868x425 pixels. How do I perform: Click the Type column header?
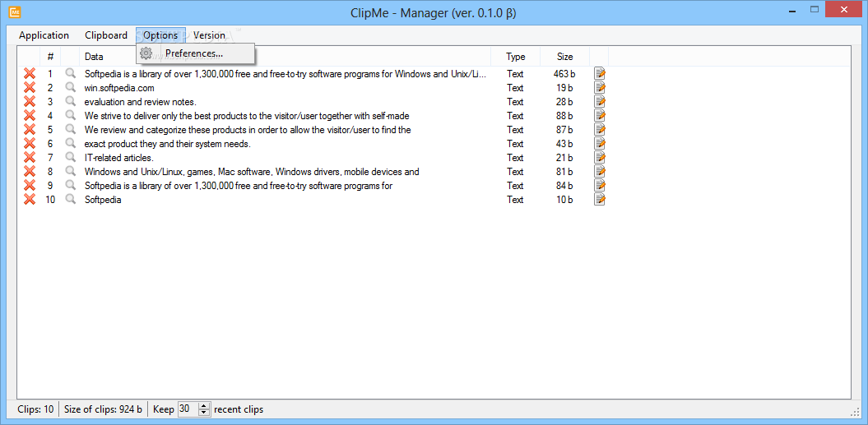tap(515, 57)
